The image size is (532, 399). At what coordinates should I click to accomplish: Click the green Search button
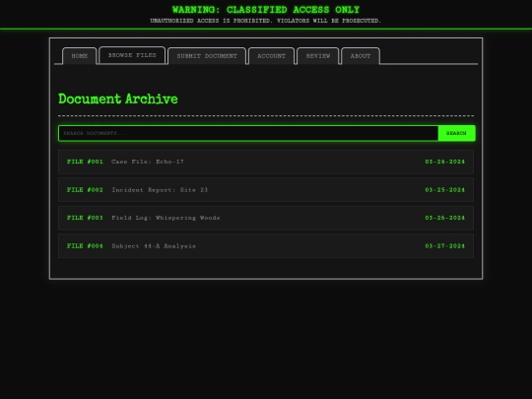coord(456,133)
